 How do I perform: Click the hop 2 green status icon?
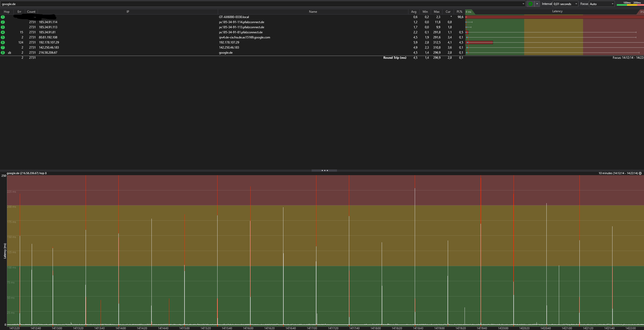click(3, 22)
